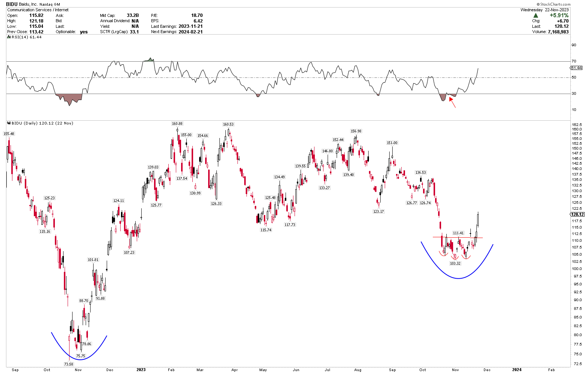Click the 78.86 price label
This screenshot has height=373, width=588.
click(86, 344)
